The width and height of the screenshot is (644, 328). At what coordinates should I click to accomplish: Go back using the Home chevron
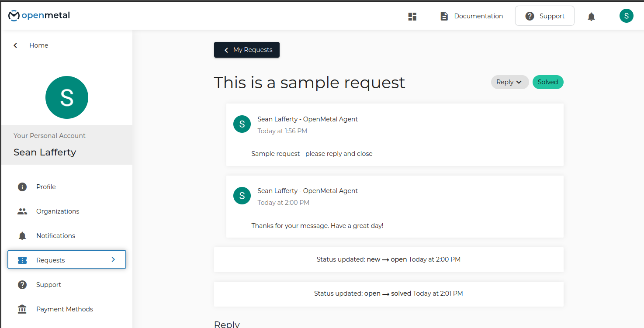(16, 45)
